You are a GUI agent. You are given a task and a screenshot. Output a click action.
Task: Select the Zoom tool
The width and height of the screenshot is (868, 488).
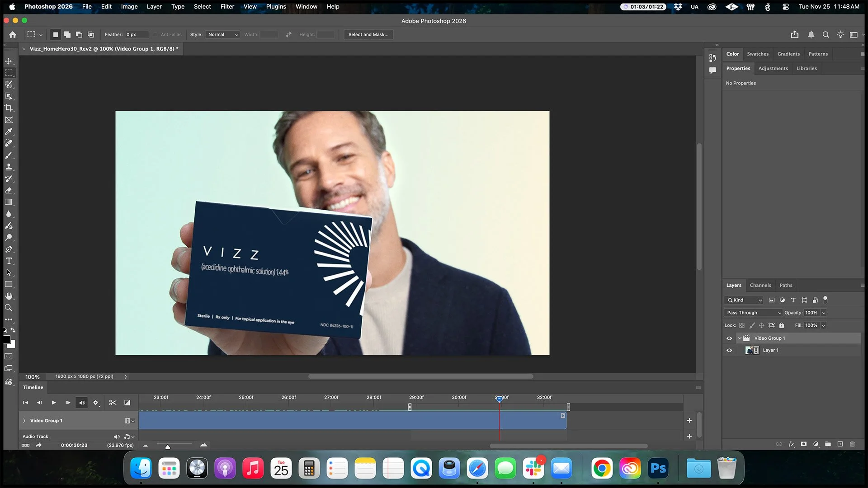(x=9, y=308)
